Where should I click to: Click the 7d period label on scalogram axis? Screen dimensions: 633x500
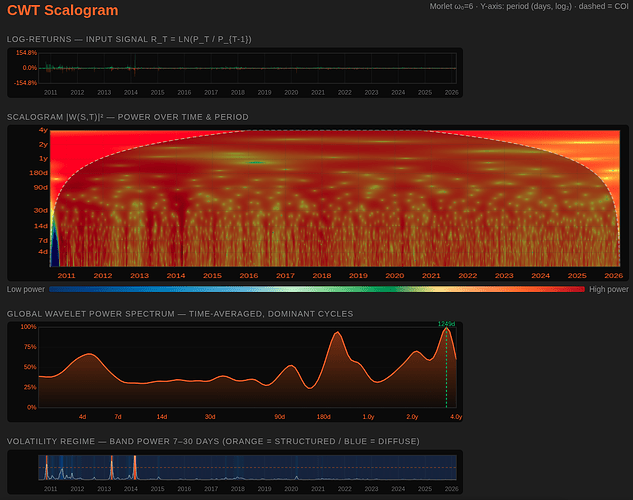[x=43, y=241]
